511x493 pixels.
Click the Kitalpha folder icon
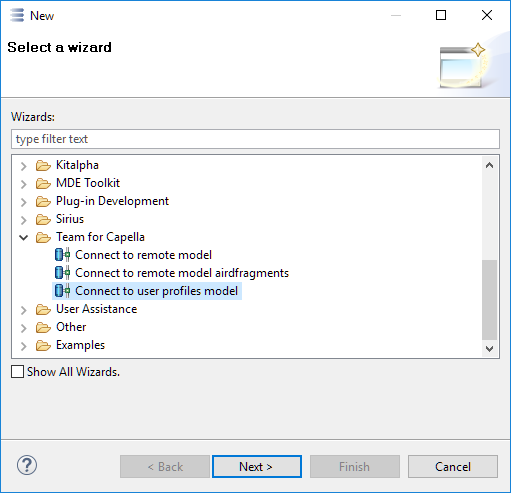click(x=43, y=165)
